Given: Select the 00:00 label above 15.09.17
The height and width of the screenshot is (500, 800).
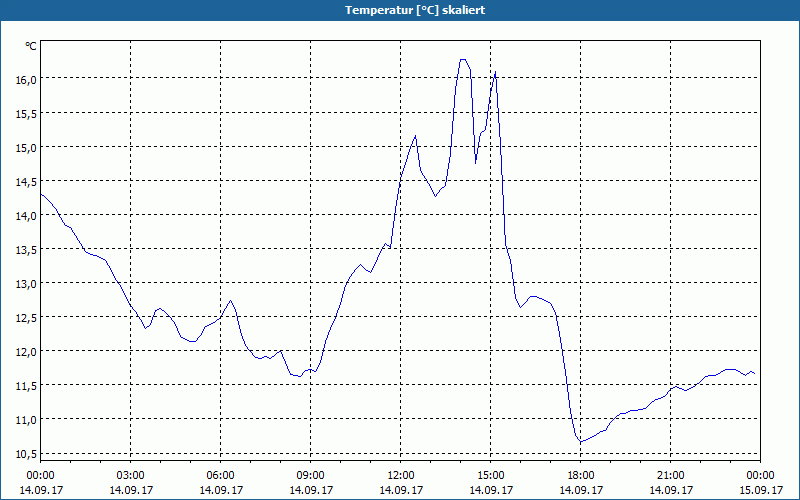Looking at the screenshot, I should point(761,476).
